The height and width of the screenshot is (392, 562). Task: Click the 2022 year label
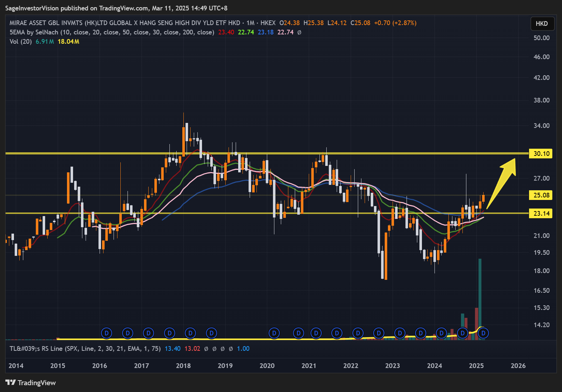pos(351,366)
